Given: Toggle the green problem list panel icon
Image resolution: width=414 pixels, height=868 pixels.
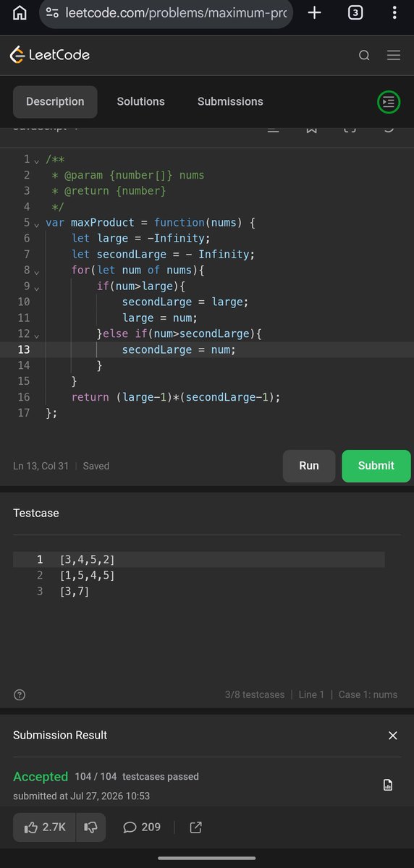Looking at the screenshot, I should pos(389,102).
